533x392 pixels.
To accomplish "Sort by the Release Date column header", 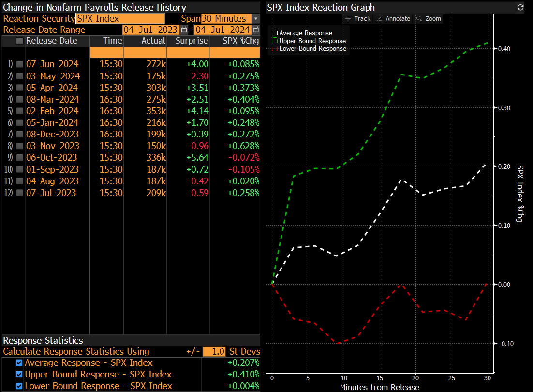I will [52, 41].
